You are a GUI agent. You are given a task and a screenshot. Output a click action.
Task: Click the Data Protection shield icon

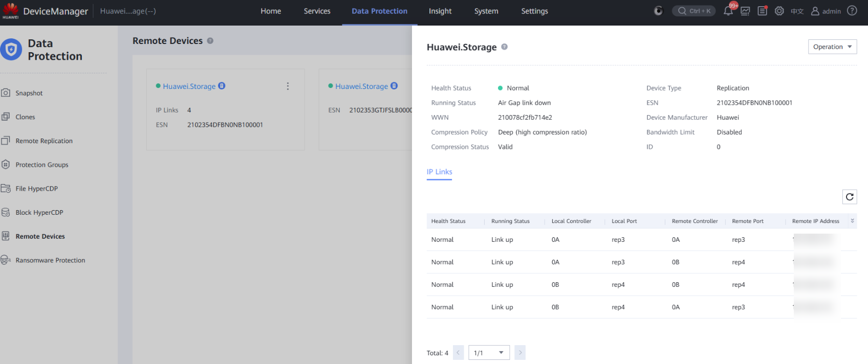pos(11,50)
